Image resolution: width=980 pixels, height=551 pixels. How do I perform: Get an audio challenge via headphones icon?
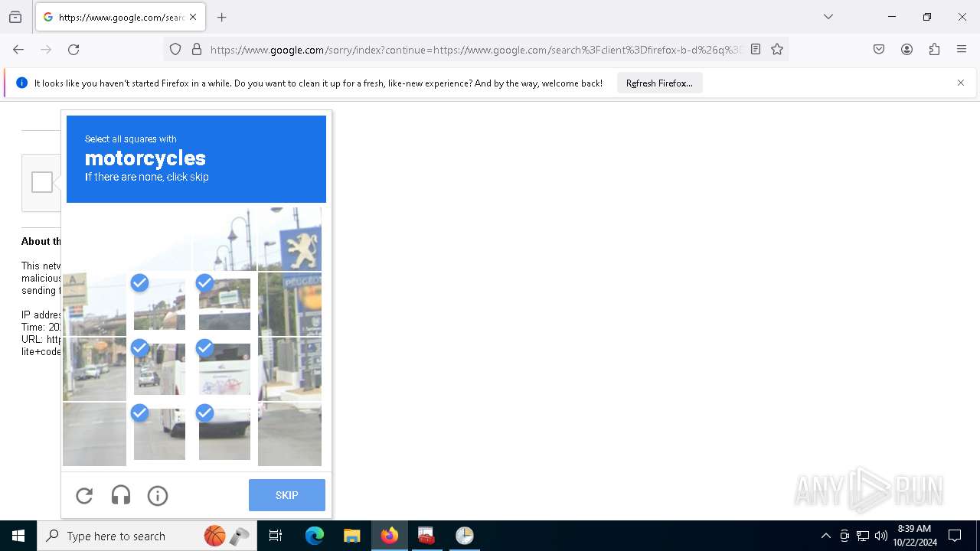click(x=121, y=496)
